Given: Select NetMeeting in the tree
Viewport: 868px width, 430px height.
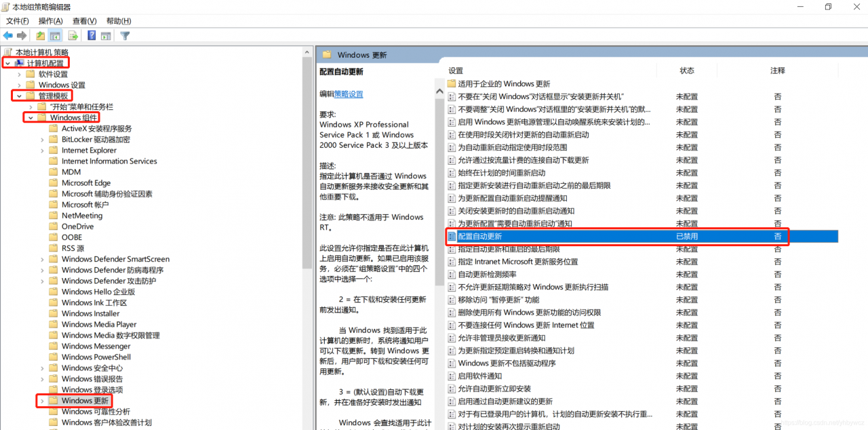Looking at the screenshot, I should [x=82, y=216].
